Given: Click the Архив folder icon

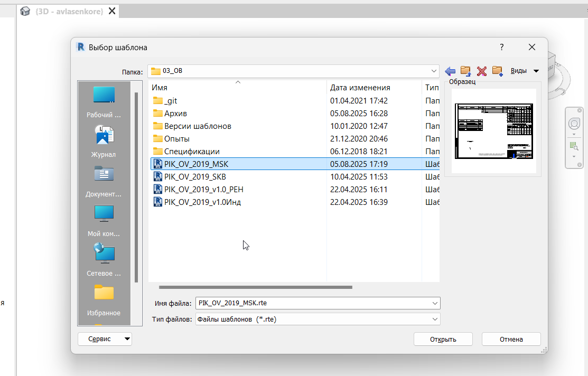Looking at the screenshot, I should pos(158,113).
